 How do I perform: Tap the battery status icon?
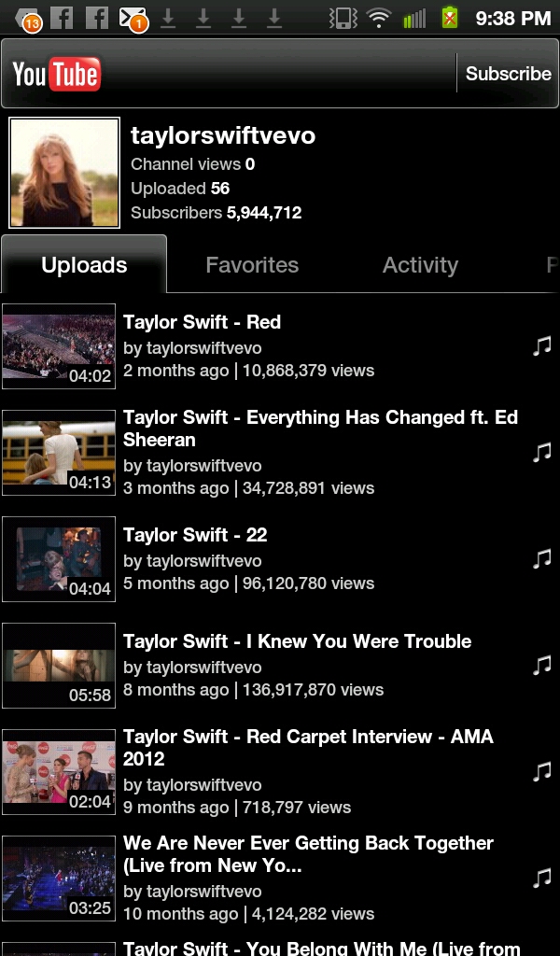[x=450, y=18]
